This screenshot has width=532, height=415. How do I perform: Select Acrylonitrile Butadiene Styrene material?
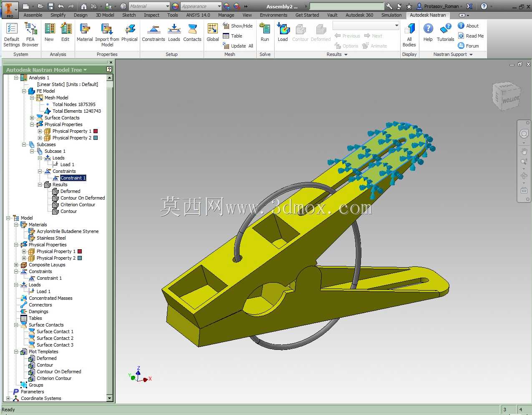pos(68,231)
